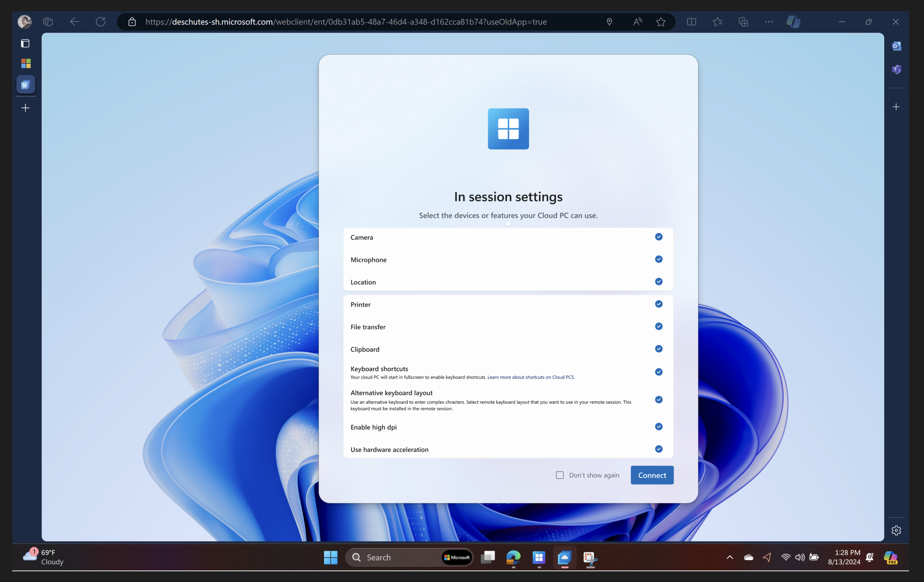Open Edge sidebar settings gear
The height and width of the screenshot is (582, 924).
(x=896, y=530)
